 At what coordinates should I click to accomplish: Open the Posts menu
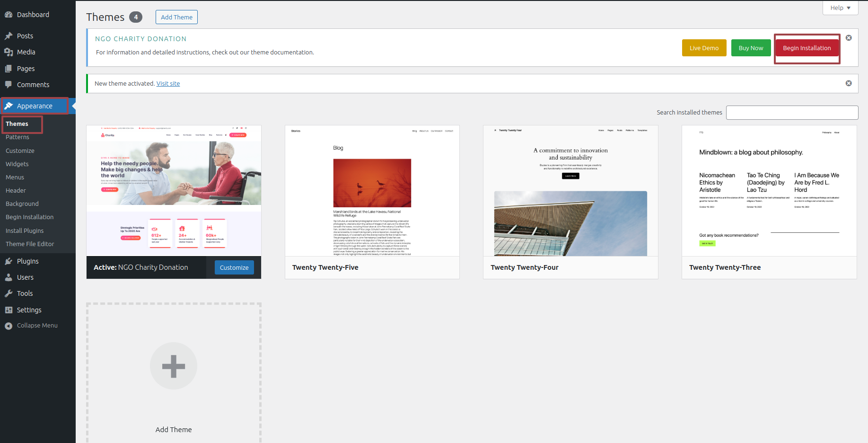pyautogui.click(x=25, y=36)
